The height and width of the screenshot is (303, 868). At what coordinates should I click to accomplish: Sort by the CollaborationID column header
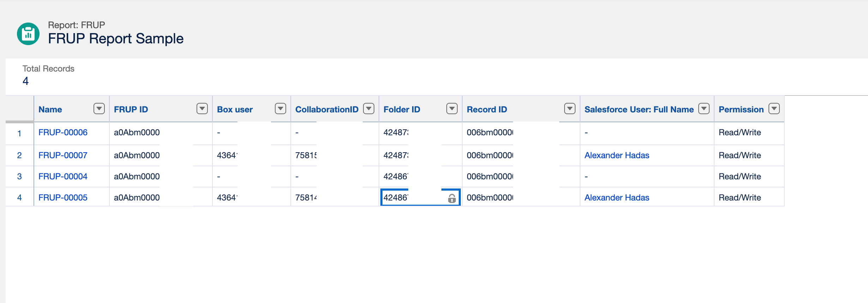327,110
